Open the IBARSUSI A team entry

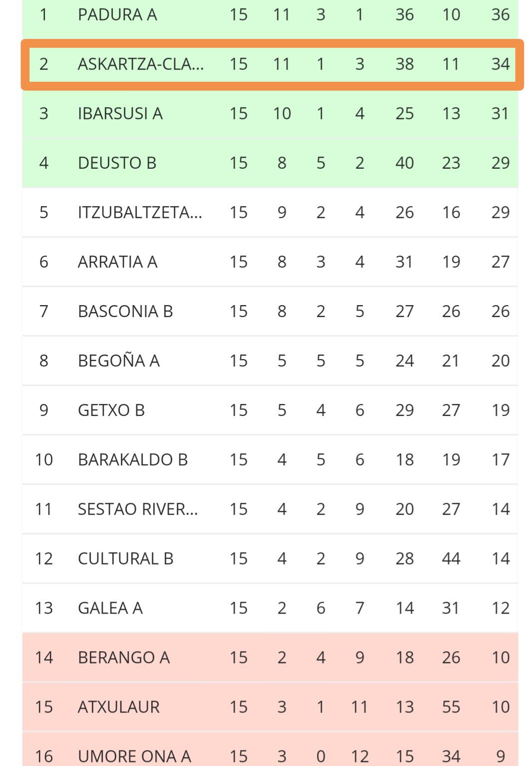[120, 113]
